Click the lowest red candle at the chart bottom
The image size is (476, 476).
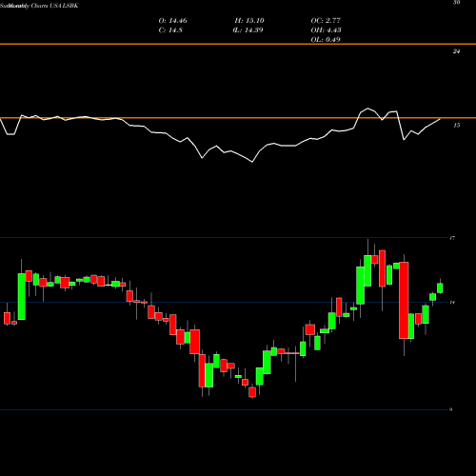pos(252,392)
